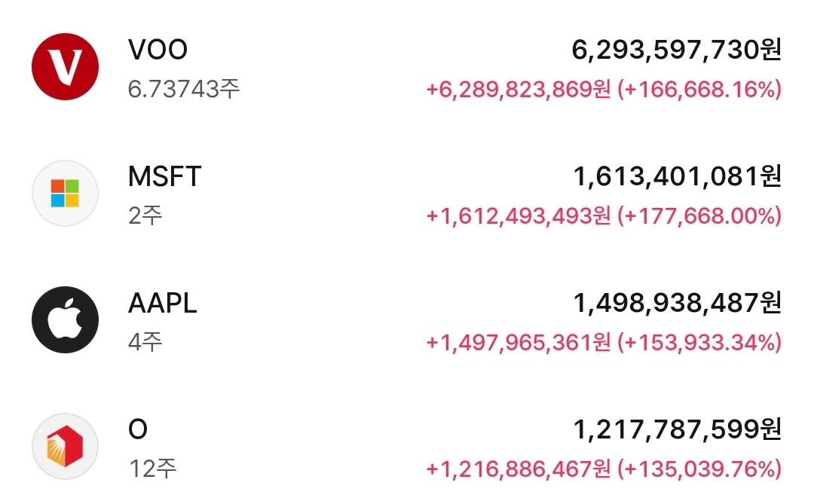Click AAPL return +153,933.34% text
Image resolution: width=814 pixels, height=504 pixels.
699,343
